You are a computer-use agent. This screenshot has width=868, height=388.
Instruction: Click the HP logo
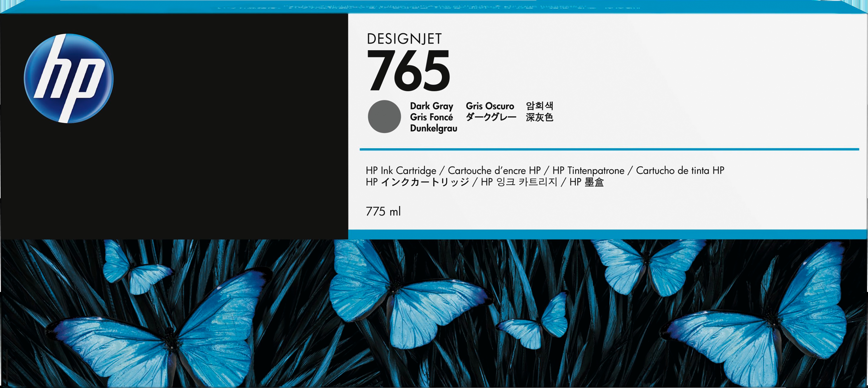pos(69,78)
